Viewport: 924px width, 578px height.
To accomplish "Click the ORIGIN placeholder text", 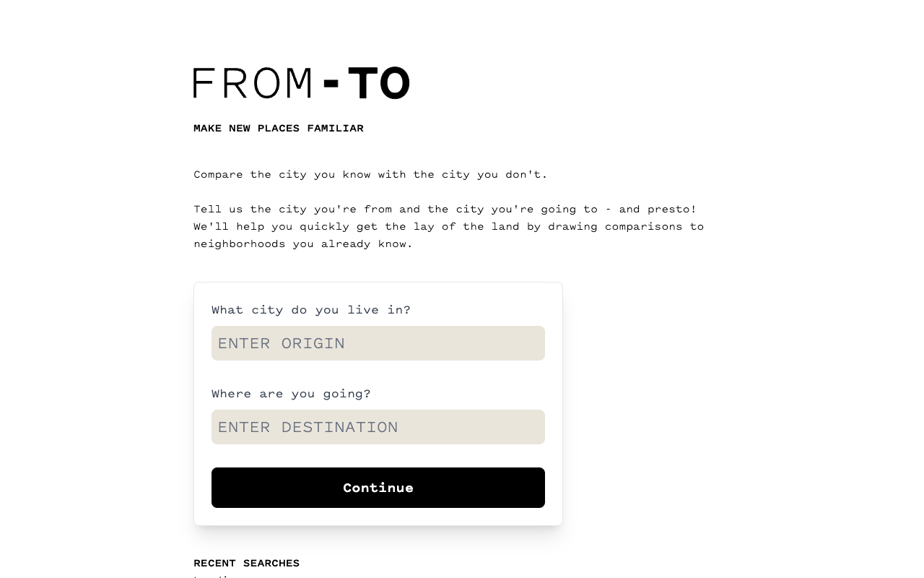I will pyautogui.click(x=313, y=343).
